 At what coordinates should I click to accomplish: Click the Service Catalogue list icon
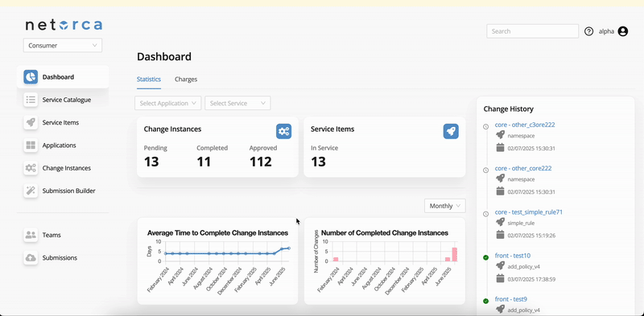click(x=31, y=100)
